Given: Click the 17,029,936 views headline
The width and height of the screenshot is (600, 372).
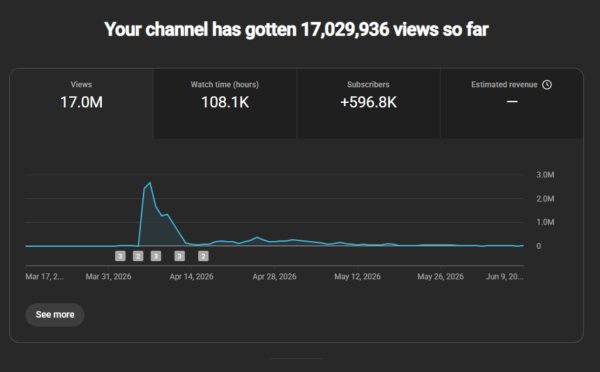Looking at the screenshot, I should (297, 29).
